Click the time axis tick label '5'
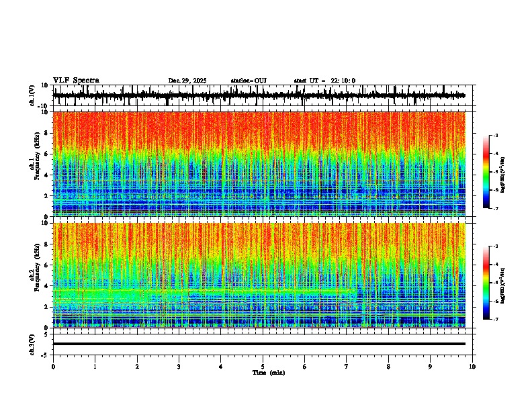This screenshot has height=411, width=532. click(263, 367)
